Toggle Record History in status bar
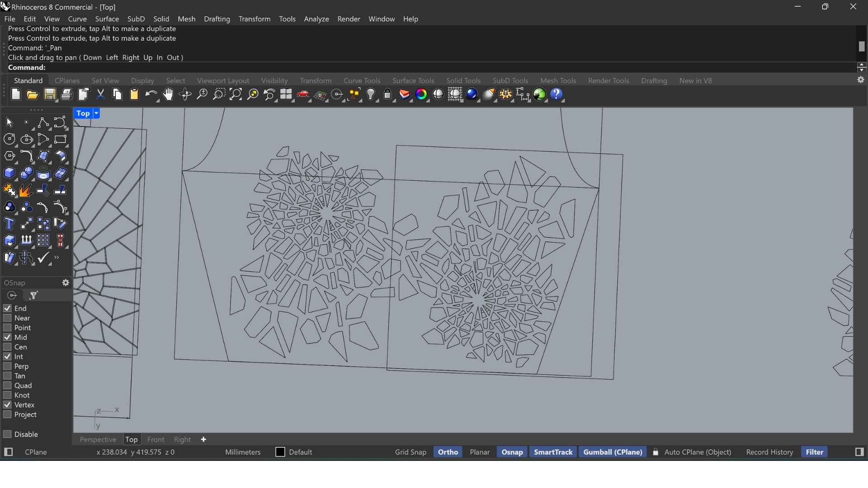This screenshot has width=868, height=488. [x=770, y=453]
